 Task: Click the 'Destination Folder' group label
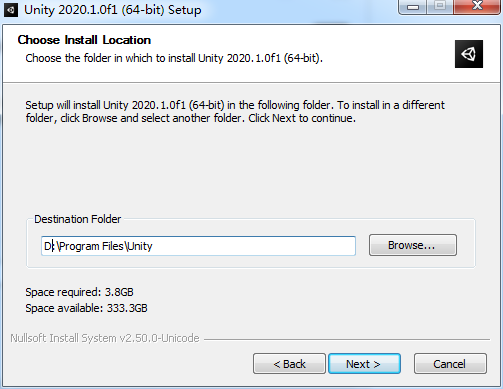78,219
